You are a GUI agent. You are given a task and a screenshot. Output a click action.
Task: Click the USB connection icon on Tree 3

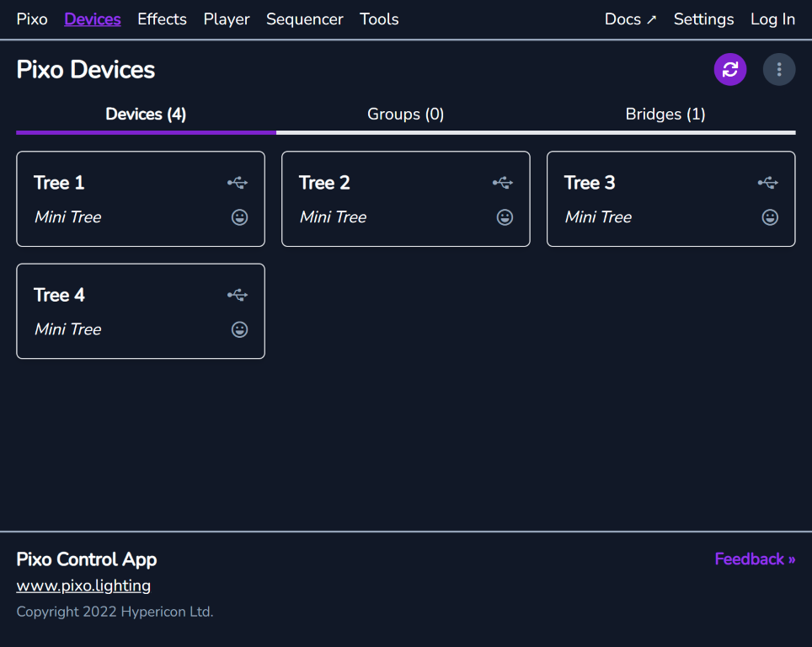(x=767, y=181)
